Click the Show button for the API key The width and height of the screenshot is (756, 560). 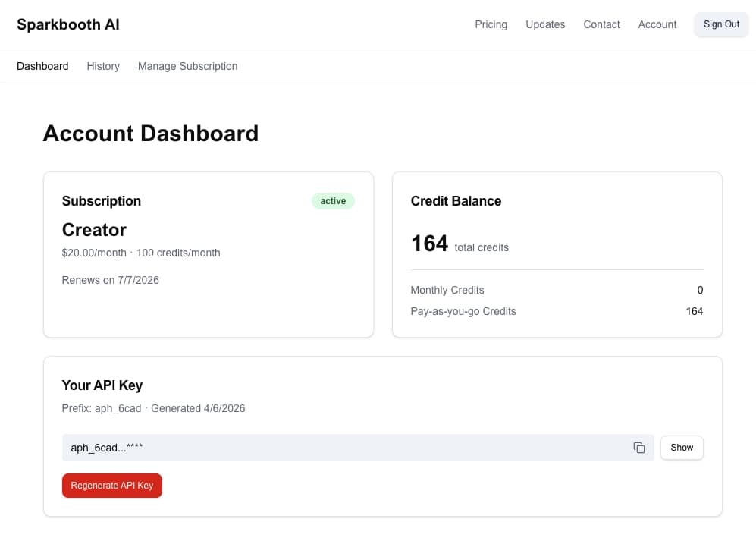click(x=681, y=448)
